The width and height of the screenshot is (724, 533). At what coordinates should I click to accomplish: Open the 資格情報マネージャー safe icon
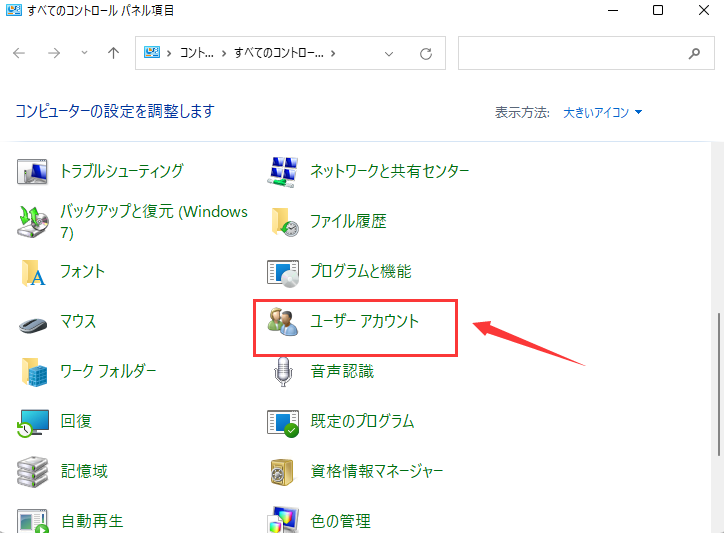282,472
